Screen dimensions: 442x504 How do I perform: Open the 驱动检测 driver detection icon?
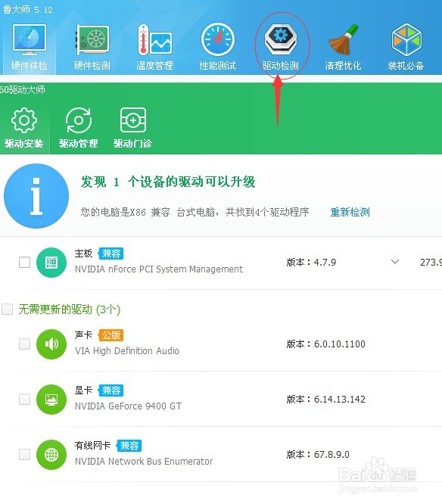pos(281,39)
